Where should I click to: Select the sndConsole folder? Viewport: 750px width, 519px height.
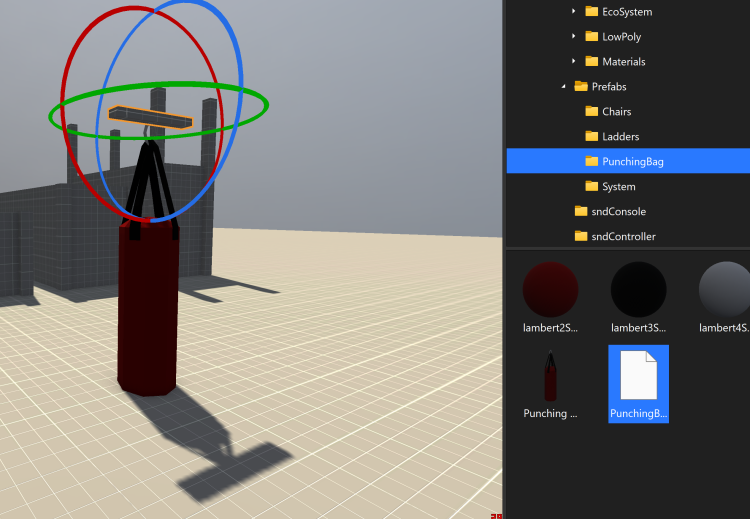[617, 212]
